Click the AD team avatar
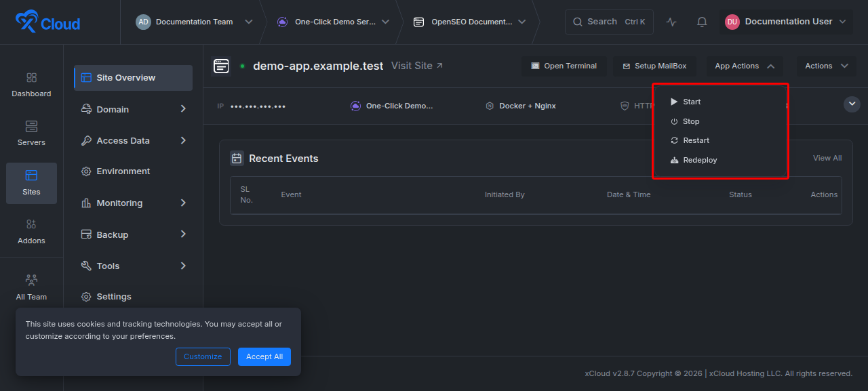The width and height of the screenshot is (868, 391). coord(143,22)
